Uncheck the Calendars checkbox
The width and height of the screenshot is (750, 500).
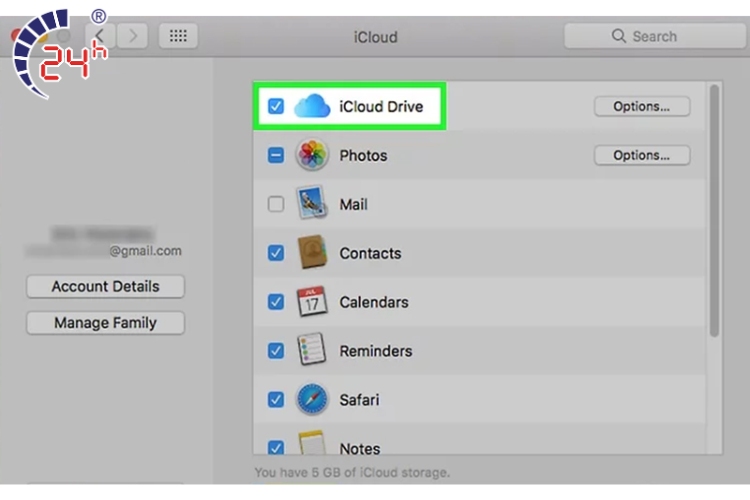(276, 301)
